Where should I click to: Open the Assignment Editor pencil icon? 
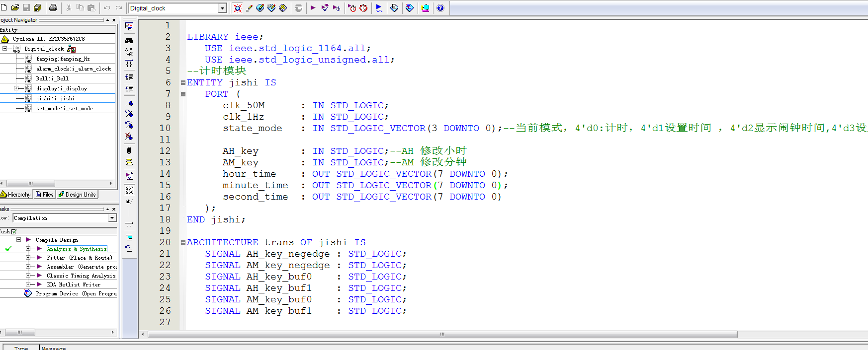pos(249,8)
